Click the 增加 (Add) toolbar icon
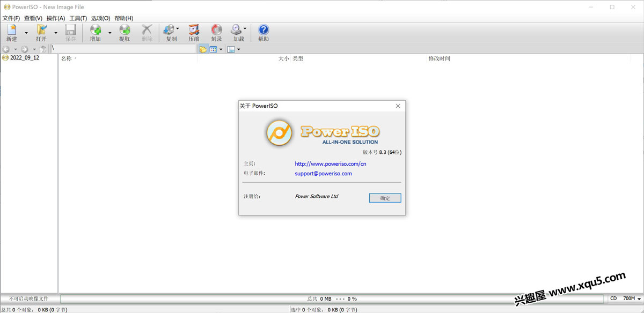This screenshot has height=313, width=644. coord(96,33)
